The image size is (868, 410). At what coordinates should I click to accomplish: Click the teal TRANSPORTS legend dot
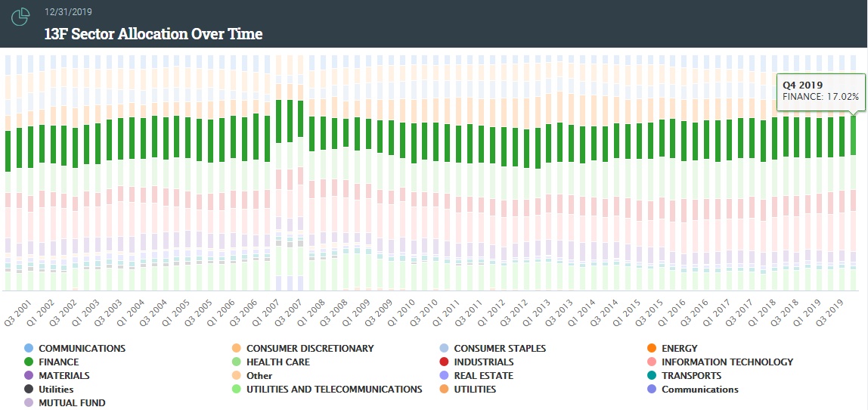tap(652, 376)
